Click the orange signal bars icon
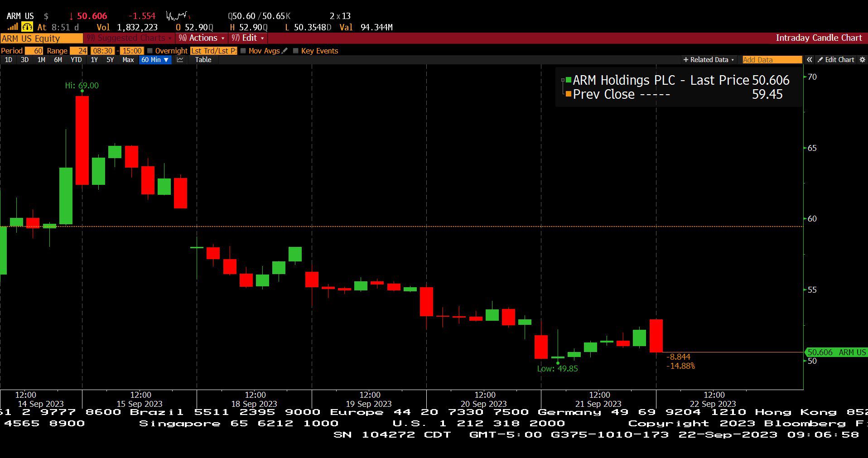 coord(13,27)
